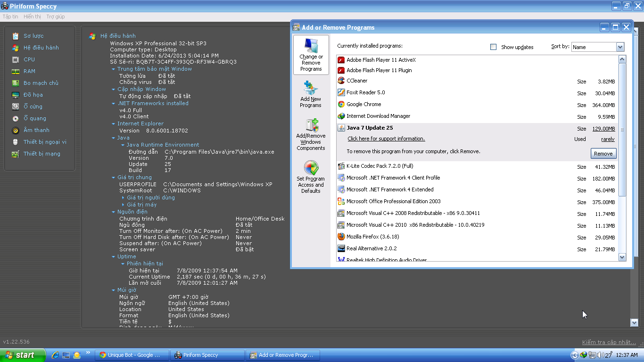Open the Tập tin menu
Image resolution: width=644 pixels, height=362 pixels.
pos(10,16)
